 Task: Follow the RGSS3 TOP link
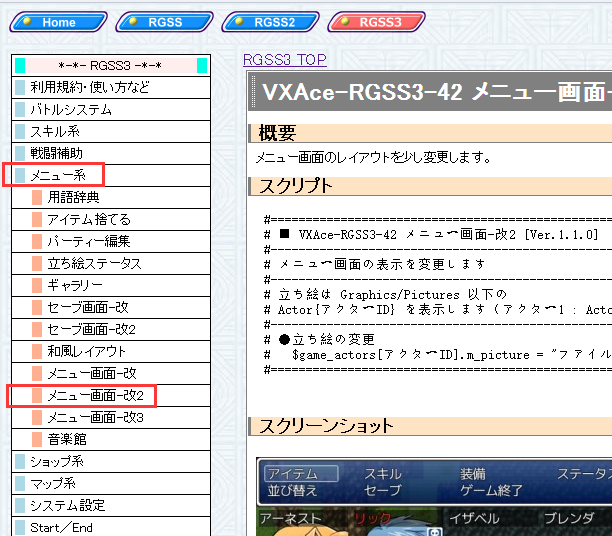click(x=285, y=59)
